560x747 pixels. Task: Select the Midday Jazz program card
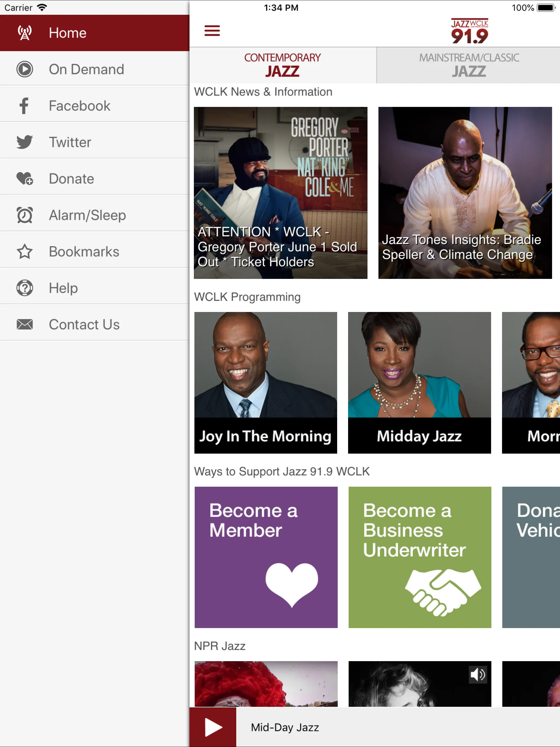click(419, 383)
